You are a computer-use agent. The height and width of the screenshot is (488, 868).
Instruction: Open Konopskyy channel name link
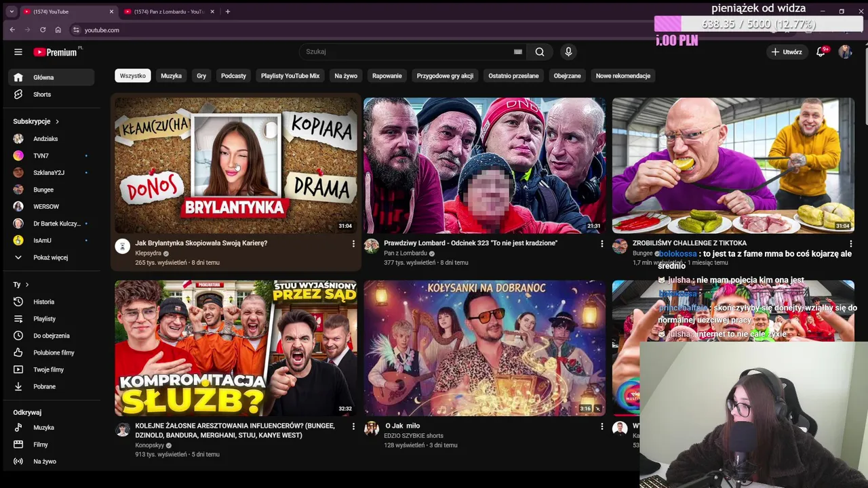[x=150, y=445]
